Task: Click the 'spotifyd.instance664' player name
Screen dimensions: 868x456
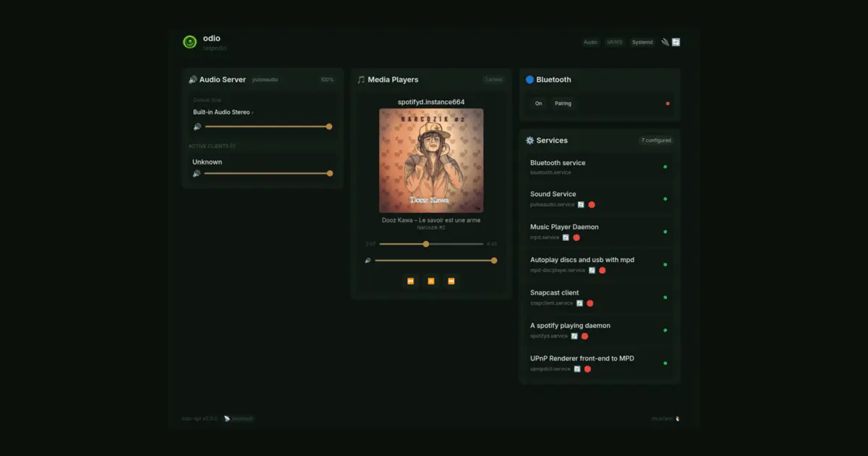Action: click(431, 102)
